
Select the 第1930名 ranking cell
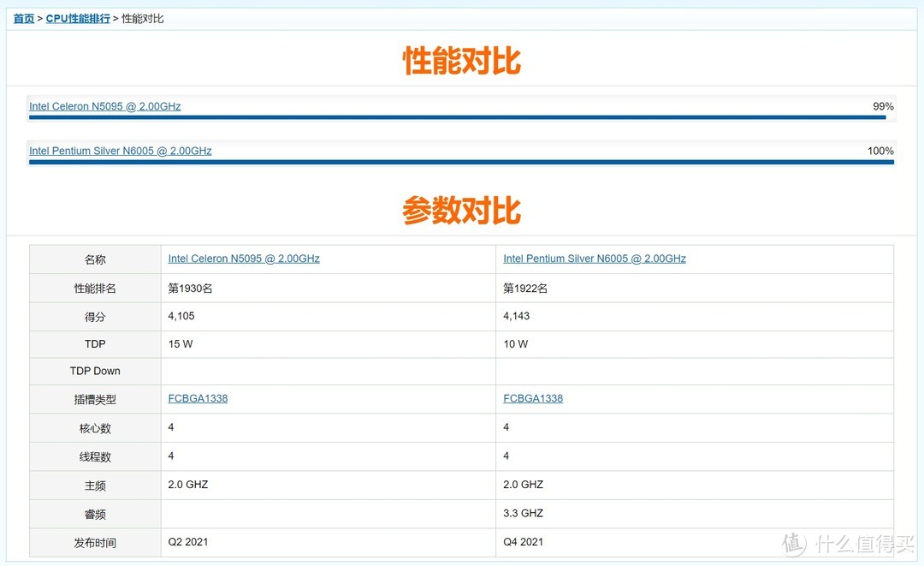coord(190,288)
